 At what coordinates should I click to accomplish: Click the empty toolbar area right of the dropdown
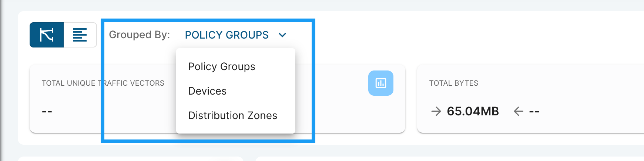coord(444,35)
